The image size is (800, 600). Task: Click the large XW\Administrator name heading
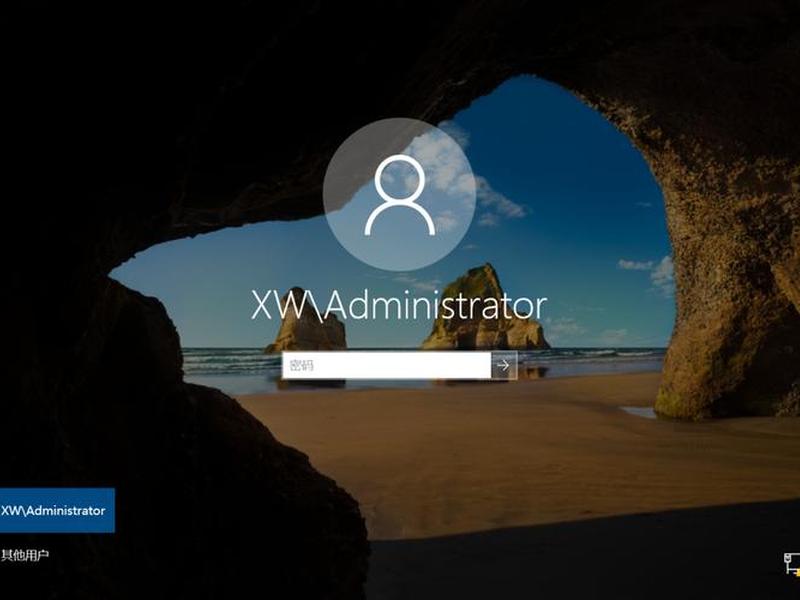399,305
